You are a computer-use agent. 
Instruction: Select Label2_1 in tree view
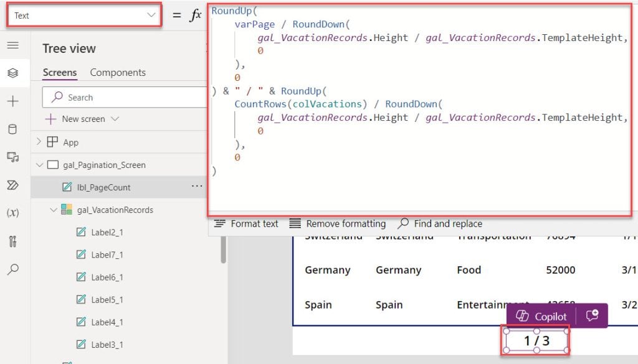point(107,232)
